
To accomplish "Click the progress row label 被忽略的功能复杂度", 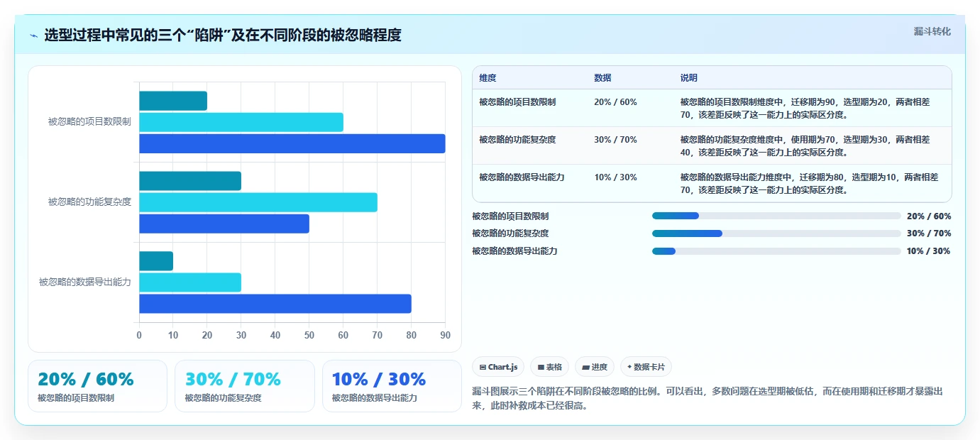I will pyautogui.click(x=510, y=233).
